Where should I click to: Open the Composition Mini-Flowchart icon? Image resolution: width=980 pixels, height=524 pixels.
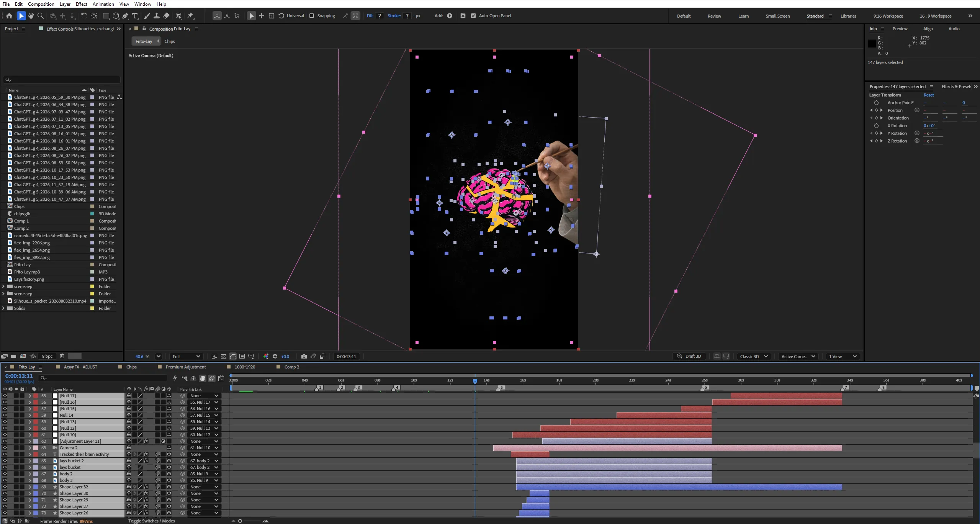tap(184, 378)
